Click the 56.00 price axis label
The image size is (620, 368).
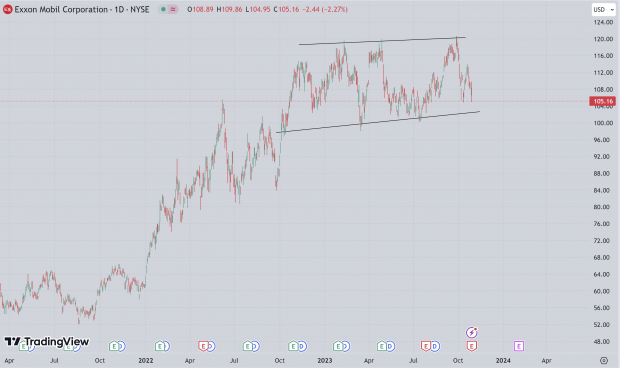(603, 308)
